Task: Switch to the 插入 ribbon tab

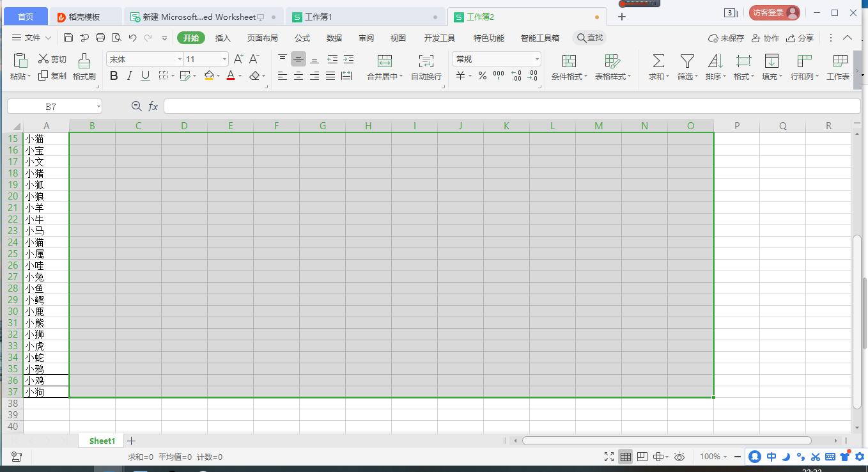Action: click(x=222, y=38)
